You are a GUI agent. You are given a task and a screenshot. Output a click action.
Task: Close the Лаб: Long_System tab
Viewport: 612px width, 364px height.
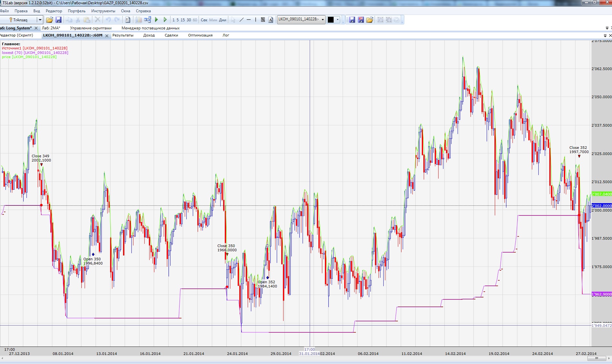[36, 28]
